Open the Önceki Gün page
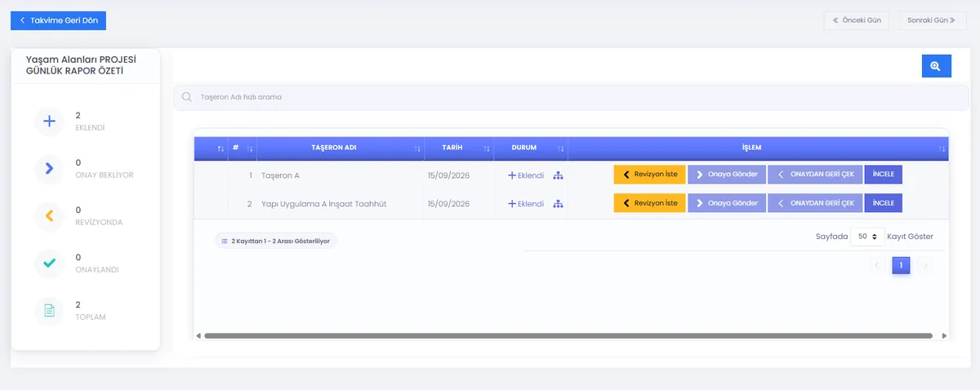Image resolution: width=980 pixels, height=390 pixels. tap(856, 20)
